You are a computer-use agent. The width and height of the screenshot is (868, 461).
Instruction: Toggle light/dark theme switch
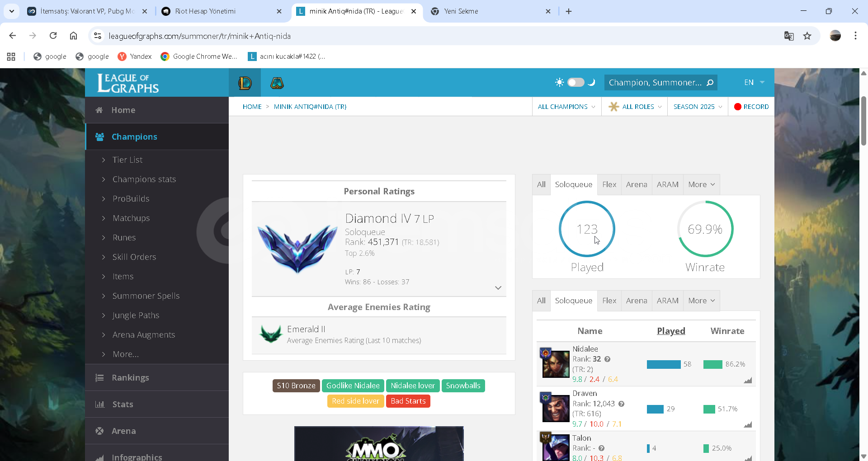point(576,82)
